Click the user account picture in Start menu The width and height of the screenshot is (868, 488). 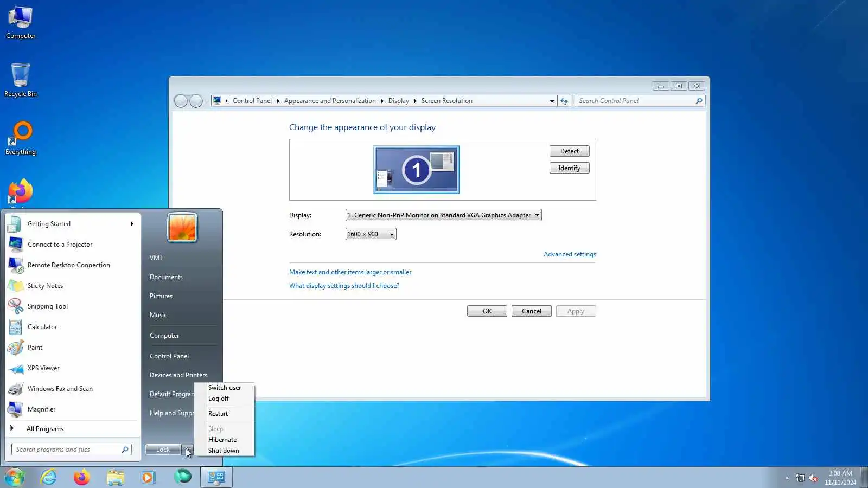pos(182,227)
